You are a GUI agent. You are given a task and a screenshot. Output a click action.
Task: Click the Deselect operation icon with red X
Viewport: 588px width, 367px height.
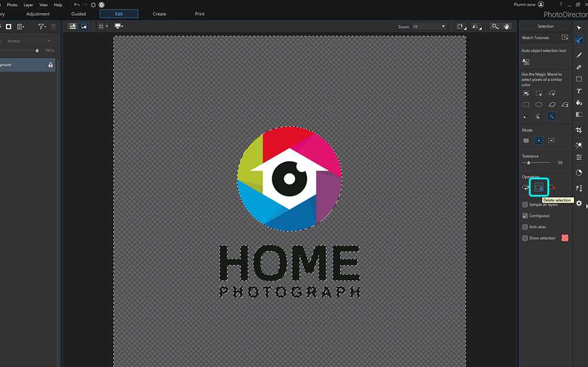point(552,187)
